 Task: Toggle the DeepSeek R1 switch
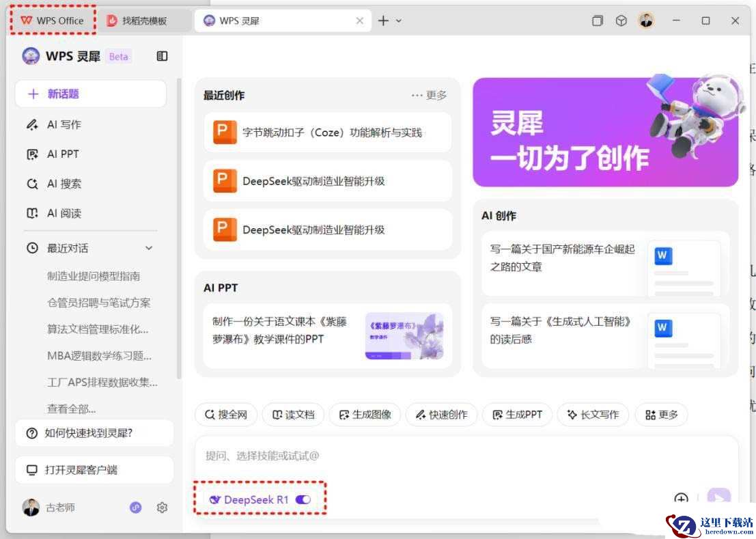tap(303, 499)
